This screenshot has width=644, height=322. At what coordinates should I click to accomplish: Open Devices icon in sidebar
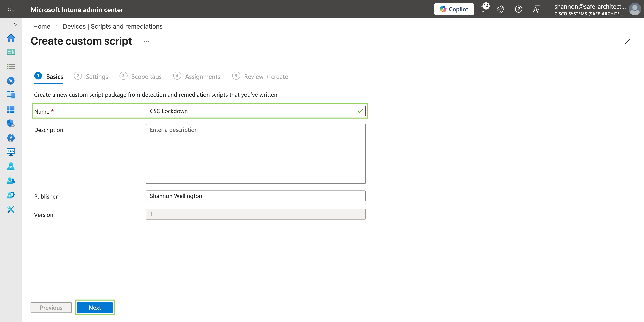tap(11, 95)
